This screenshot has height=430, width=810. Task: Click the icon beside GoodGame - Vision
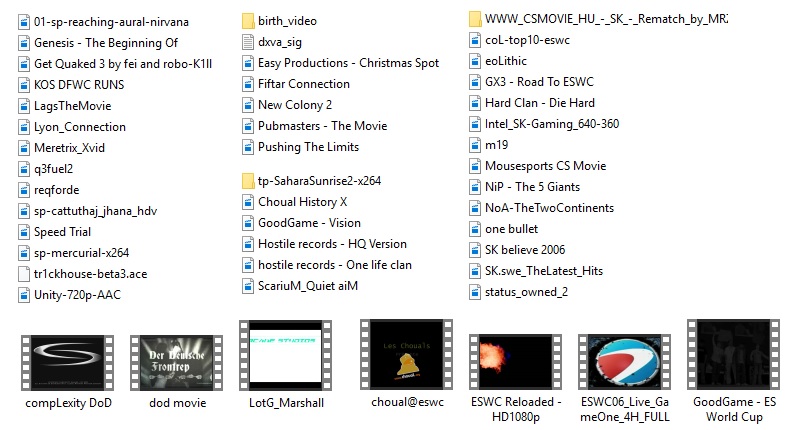(x=248, y=223)
